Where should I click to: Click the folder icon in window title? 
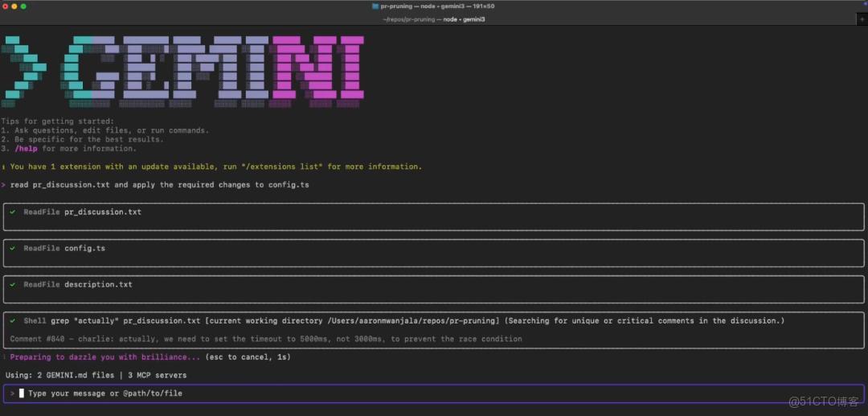pyautogui.click(x=376, y=6)
